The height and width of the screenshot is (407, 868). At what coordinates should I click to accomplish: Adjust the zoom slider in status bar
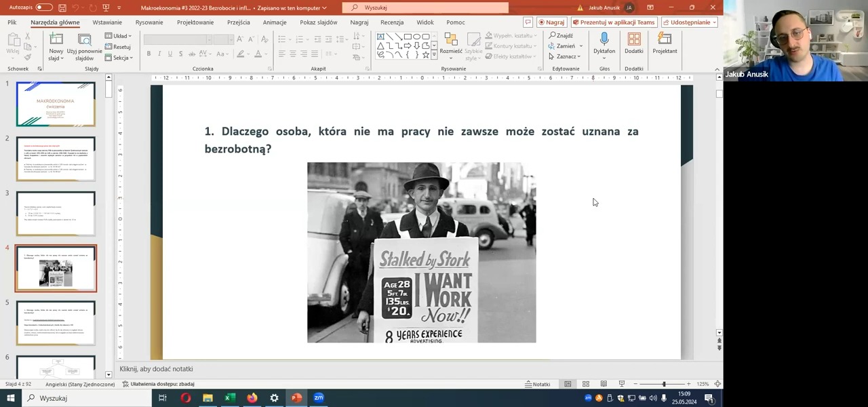pos(664,384)
